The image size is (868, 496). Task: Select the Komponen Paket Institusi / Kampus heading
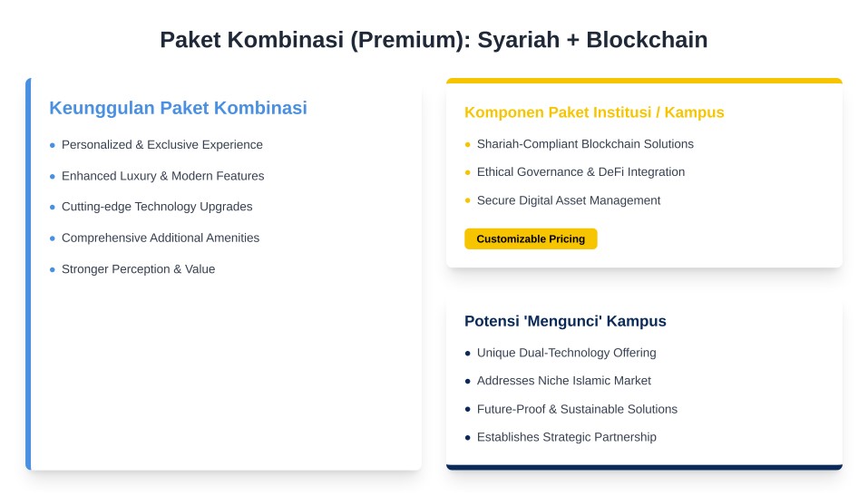(x=594, y=112)
